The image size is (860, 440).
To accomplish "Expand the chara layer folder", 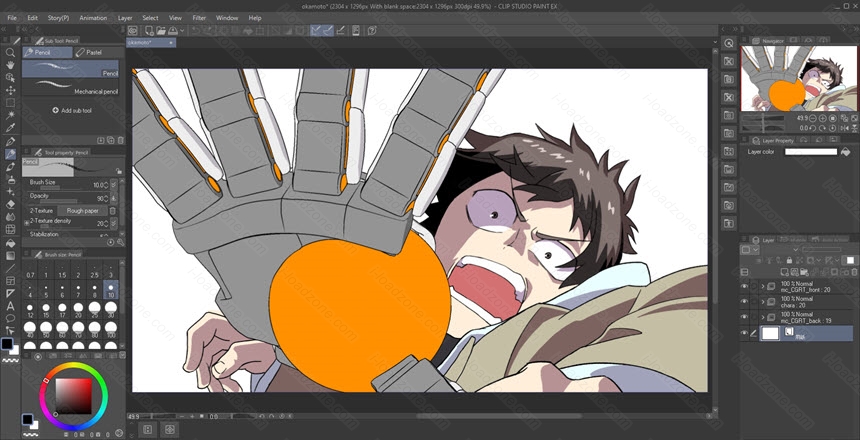I will [x=762, y=301].
